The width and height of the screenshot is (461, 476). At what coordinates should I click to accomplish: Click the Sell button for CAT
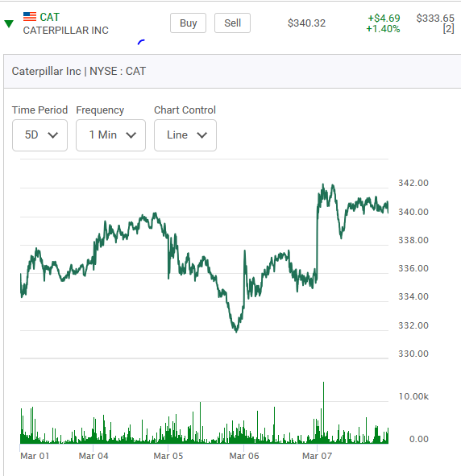point(232,23)
